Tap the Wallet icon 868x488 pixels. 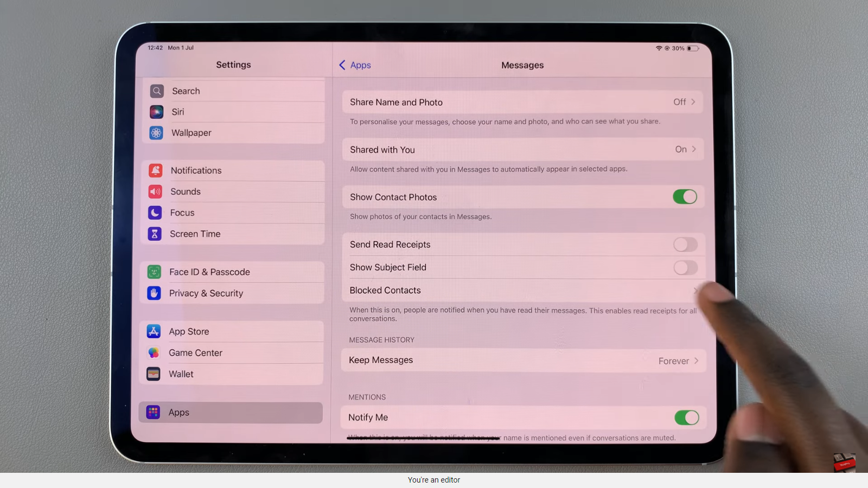point(154,374)
